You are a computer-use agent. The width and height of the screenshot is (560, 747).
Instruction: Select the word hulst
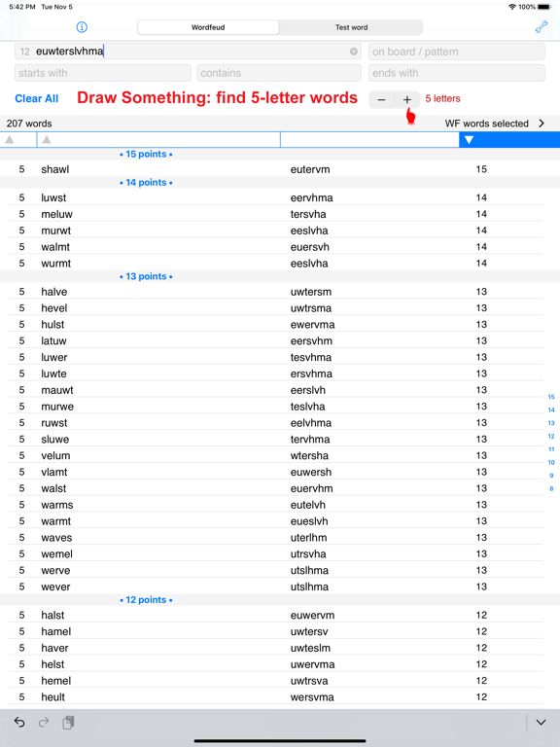[52, 325]
